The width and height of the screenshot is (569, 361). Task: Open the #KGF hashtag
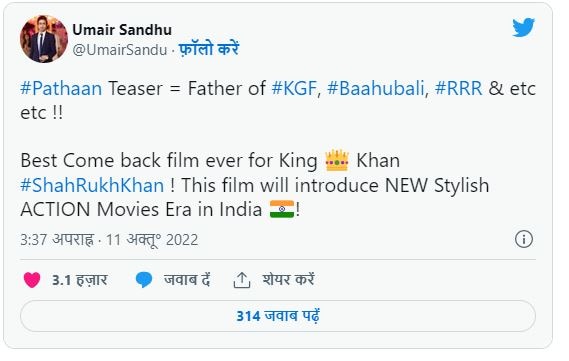point(294,89)
